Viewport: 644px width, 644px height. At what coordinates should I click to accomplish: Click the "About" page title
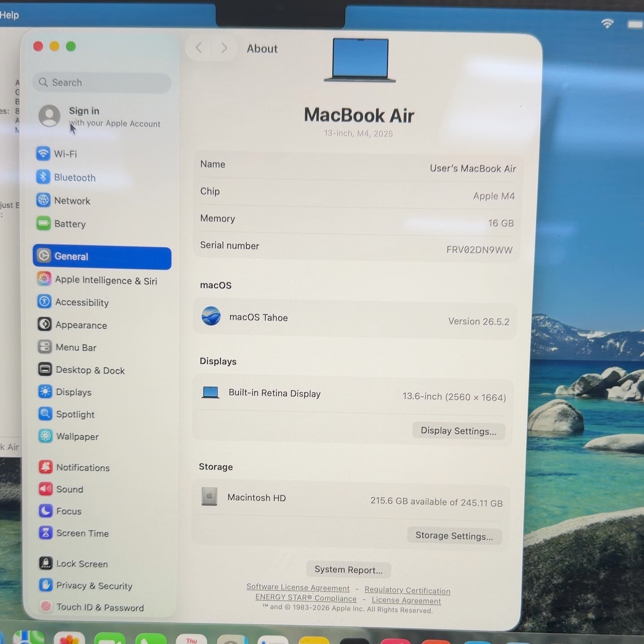[262, 49]
